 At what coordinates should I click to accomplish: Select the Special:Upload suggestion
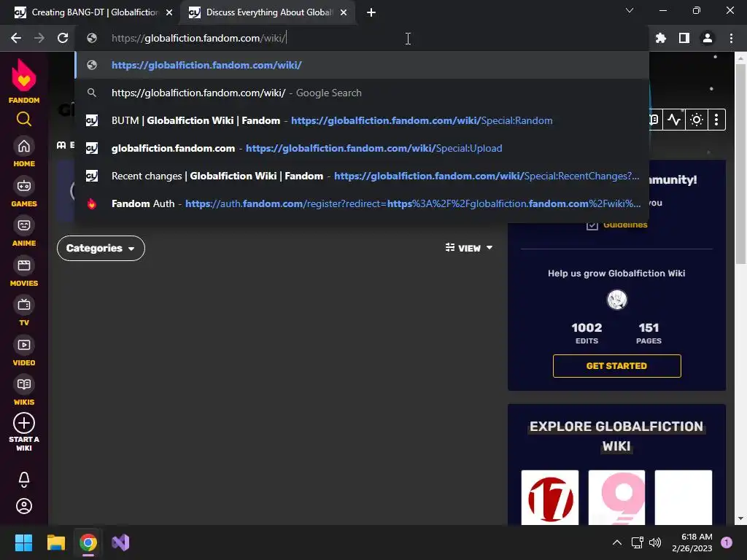point(362,148)
